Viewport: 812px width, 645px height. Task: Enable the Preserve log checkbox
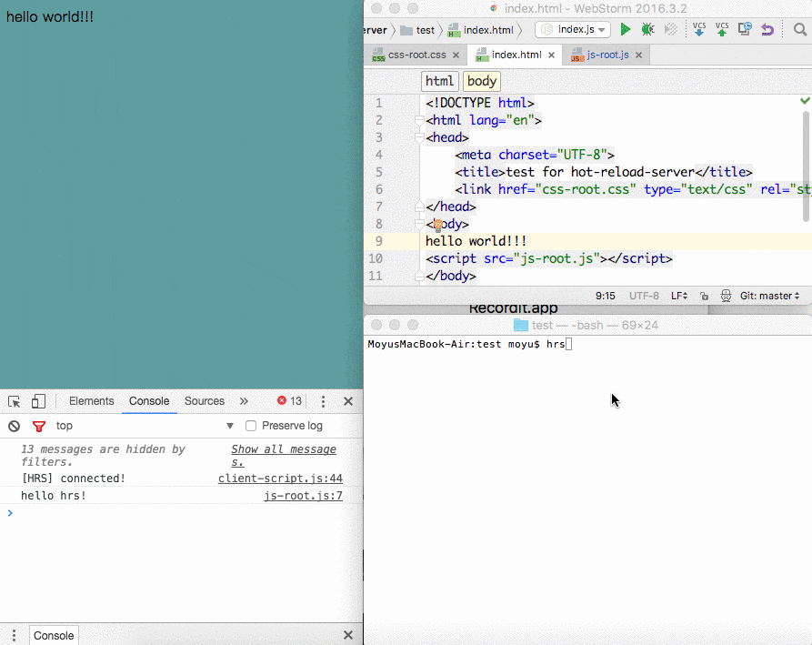251,426
